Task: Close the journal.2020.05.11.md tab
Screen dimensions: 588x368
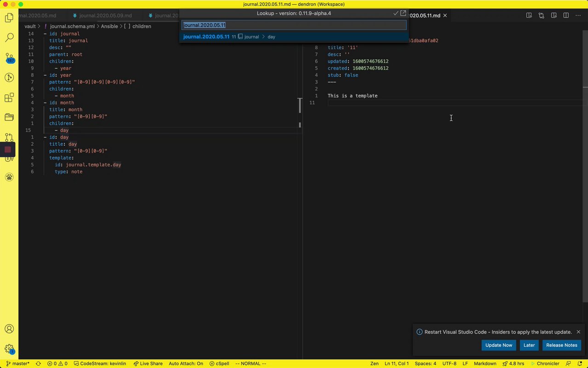Action: 445,16
